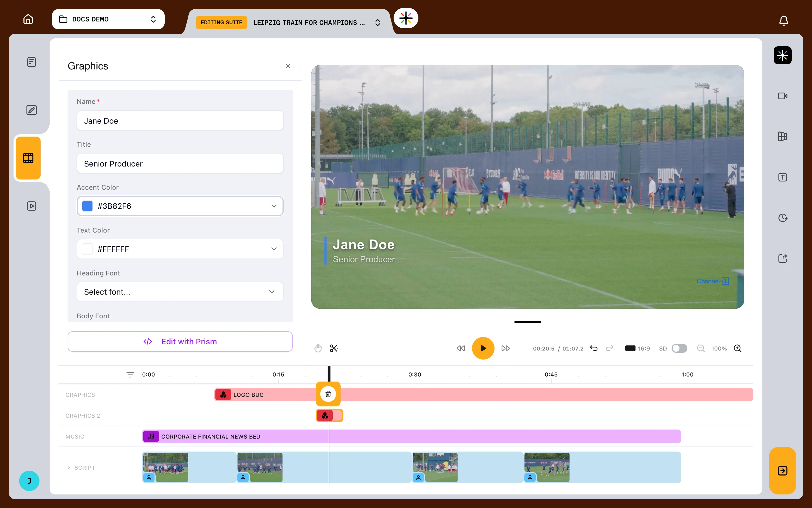Open the DOCS DEMO workspace dropdown
This screenshot has width=812, height=508.
(x=108, y=19)
